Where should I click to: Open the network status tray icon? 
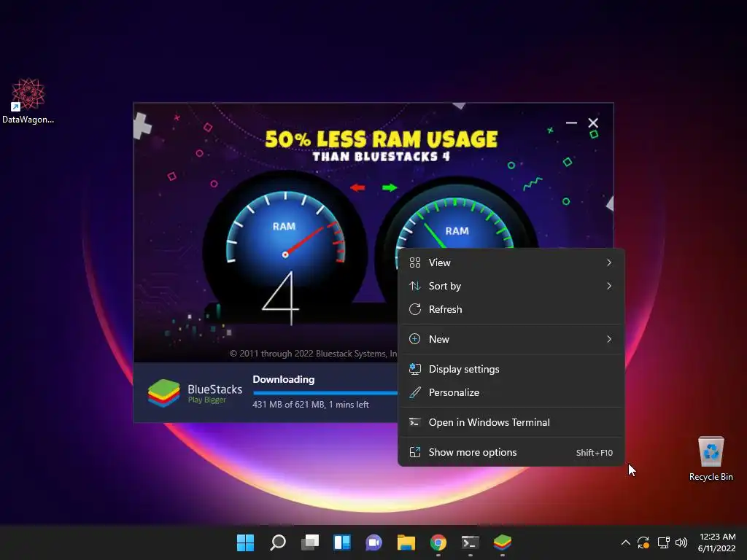coord(664,542)
